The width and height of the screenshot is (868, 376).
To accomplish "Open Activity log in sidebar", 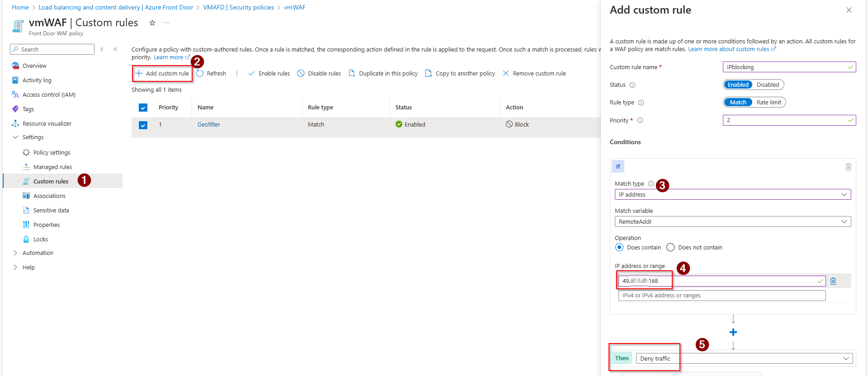I will 37,80.
